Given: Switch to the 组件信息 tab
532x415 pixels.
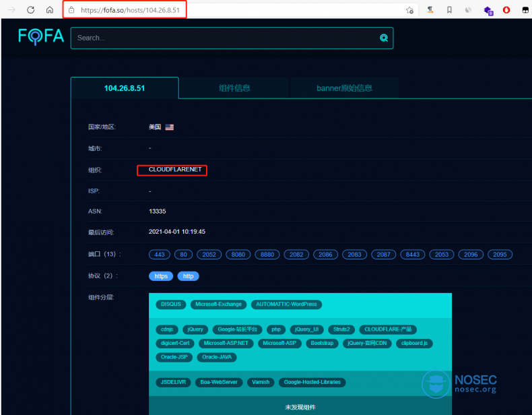Looking at the screenshot, I should click(234, 88).
